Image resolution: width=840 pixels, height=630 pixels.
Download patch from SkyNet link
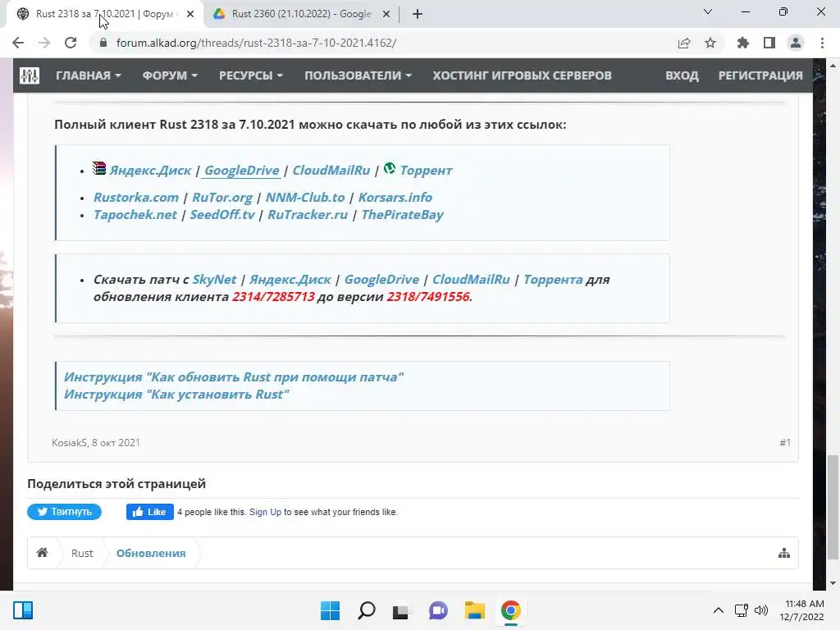(214, 280)
